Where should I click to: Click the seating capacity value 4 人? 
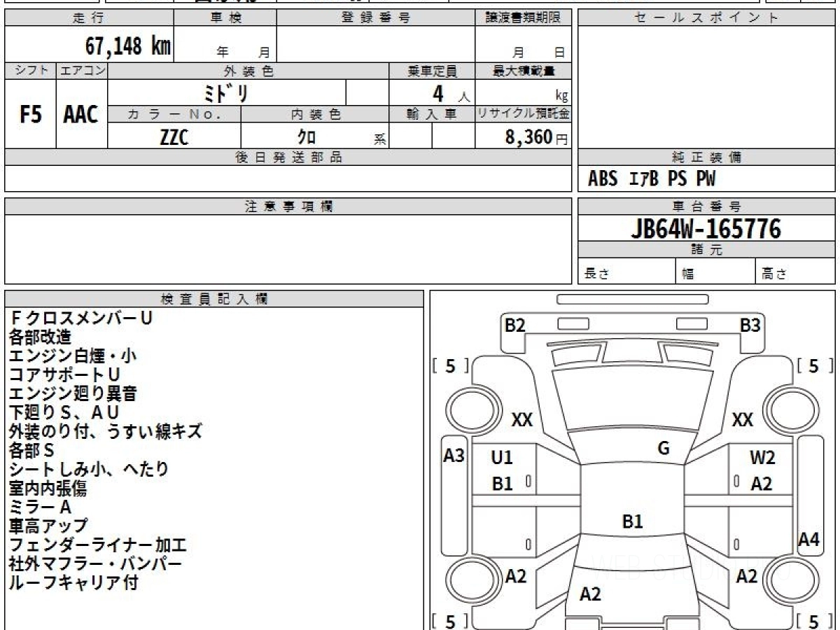(451, 94)
